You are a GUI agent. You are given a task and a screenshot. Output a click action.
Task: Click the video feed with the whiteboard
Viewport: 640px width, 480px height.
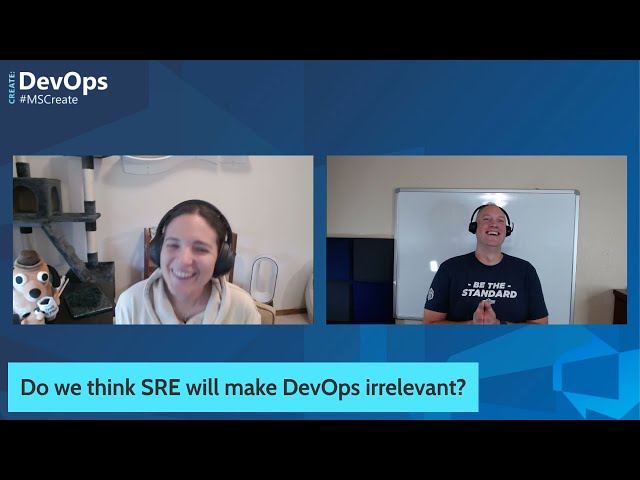coord(476,240)
